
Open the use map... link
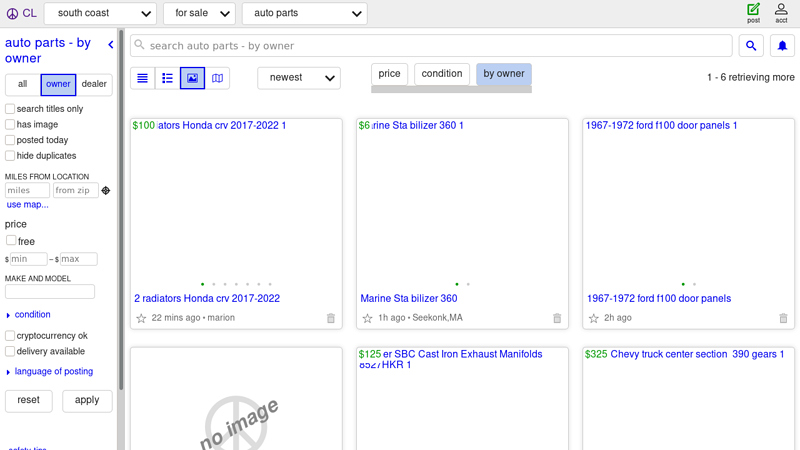coord(28,205)
